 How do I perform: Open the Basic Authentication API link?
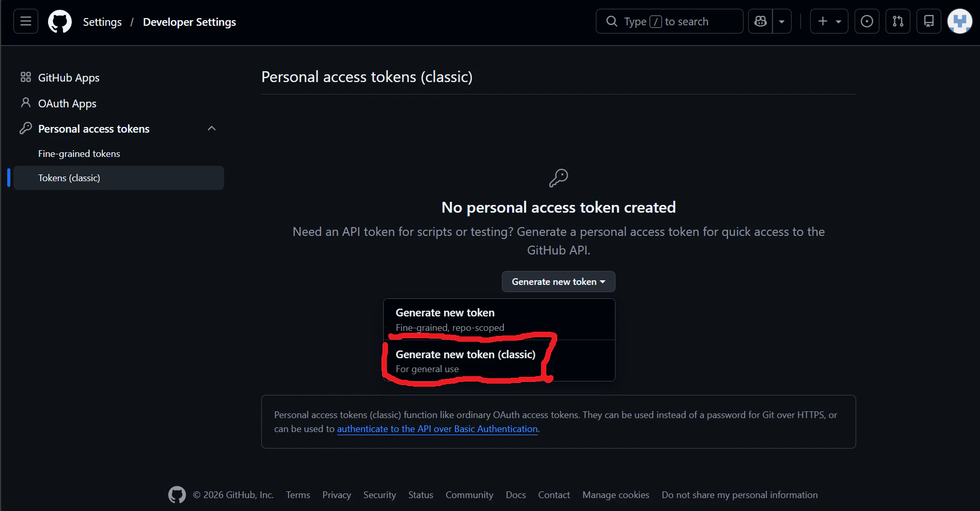[437, 429]
